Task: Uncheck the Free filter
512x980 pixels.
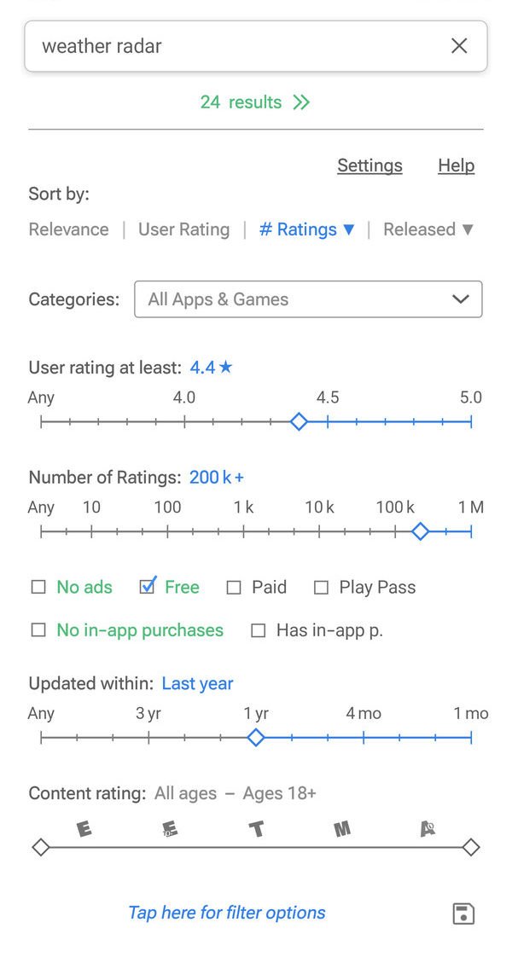Action: point(147,587)
